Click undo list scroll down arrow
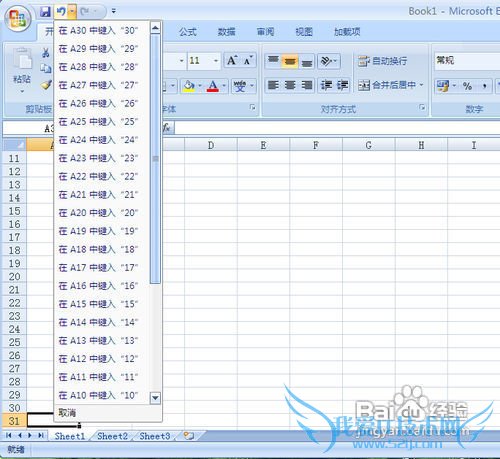 coord(155,398)
